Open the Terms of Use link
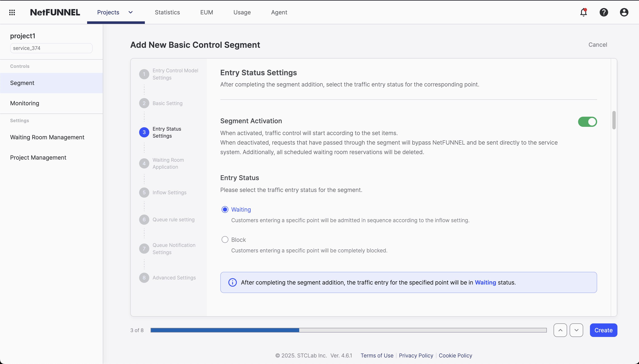Viewport: 639px width, 364px height. click(377, 356)
